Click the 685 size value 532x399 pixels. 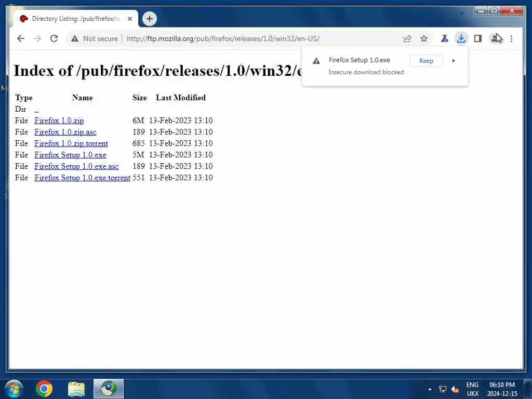point(138,143)
